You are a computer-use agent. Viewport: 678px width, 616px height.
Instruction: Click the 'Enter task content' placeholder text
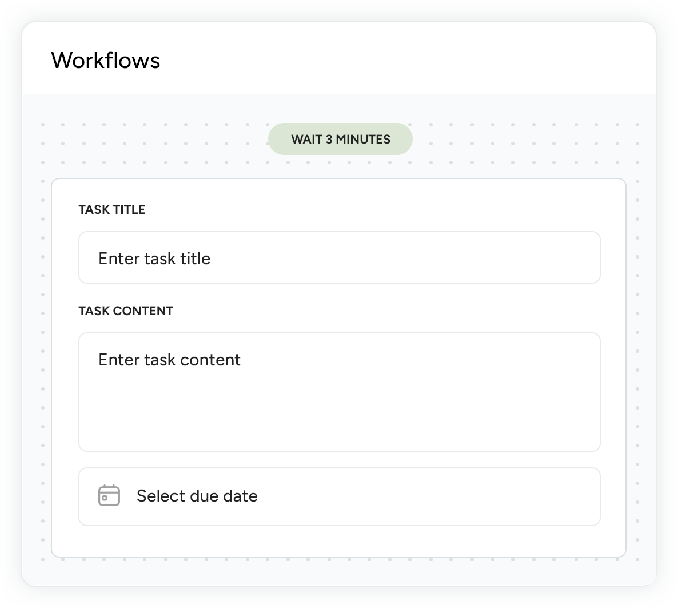(169, 360)
